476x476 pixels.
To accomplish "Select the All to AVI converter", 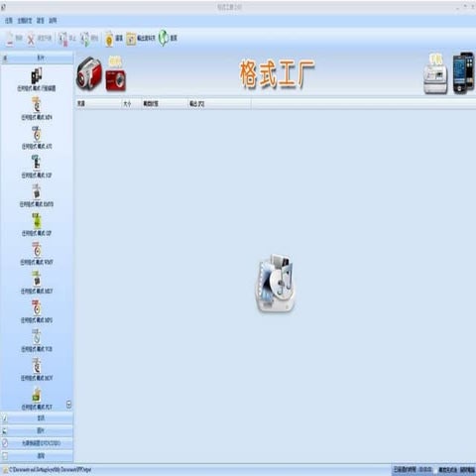I will coord(37,138).
